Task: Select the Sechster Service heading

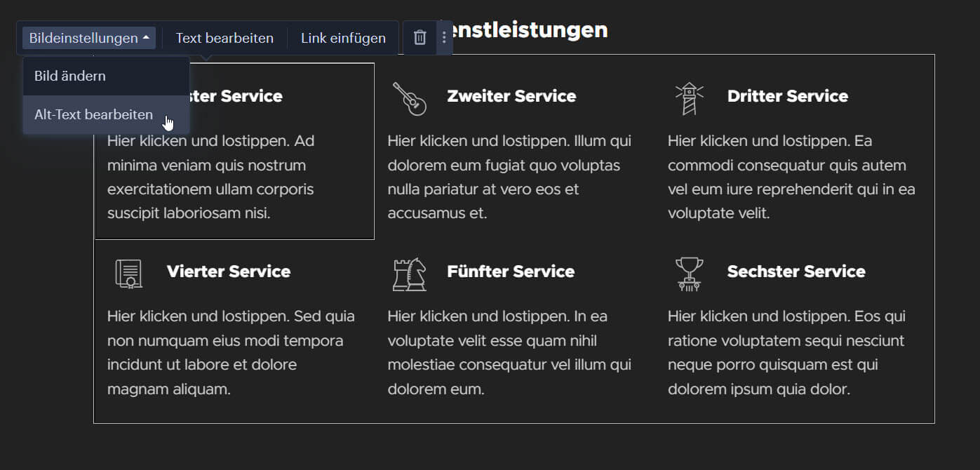Action: (x=796, y=271)
